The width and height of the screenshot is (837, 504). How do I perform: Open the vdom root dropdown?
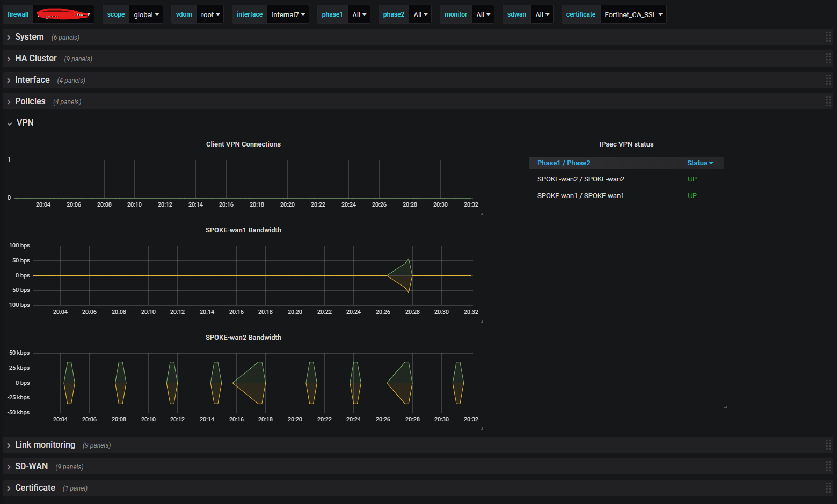(x=210, y=14)
